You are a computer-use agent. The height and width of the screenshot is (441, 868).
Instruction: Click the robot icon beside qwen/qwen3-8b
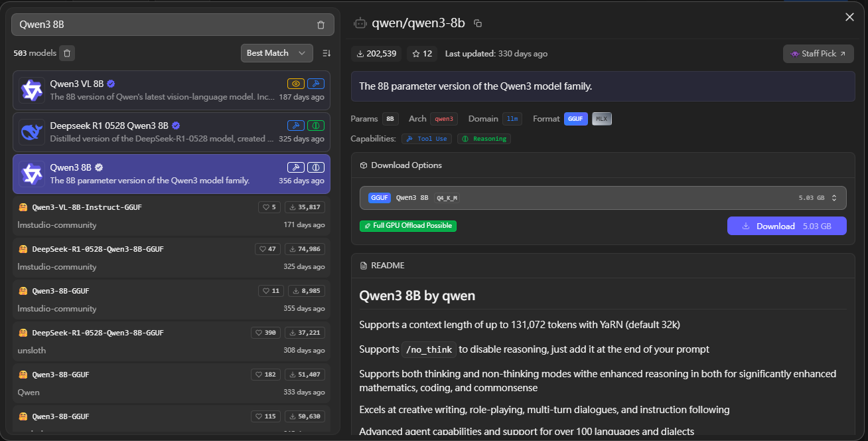coord(360,23)
